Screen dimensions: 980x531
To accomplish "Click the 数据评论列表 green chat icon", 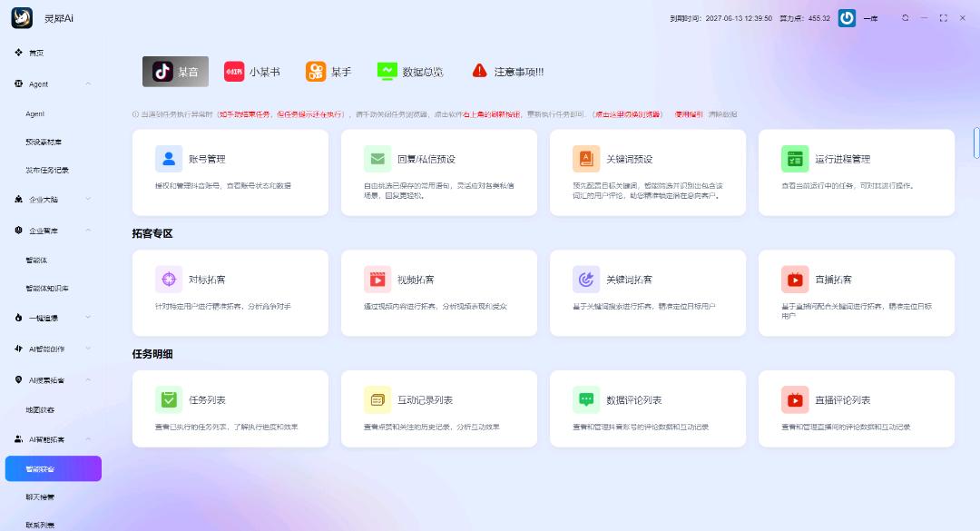I will click(586, 399).
